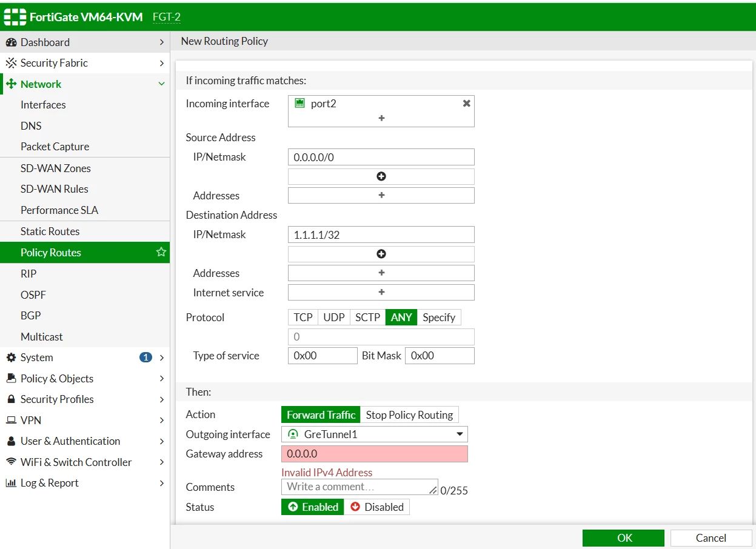Screen dimensions: 756x549
Task: Set action to Stop Policy Routing
Action: point(409,415)
